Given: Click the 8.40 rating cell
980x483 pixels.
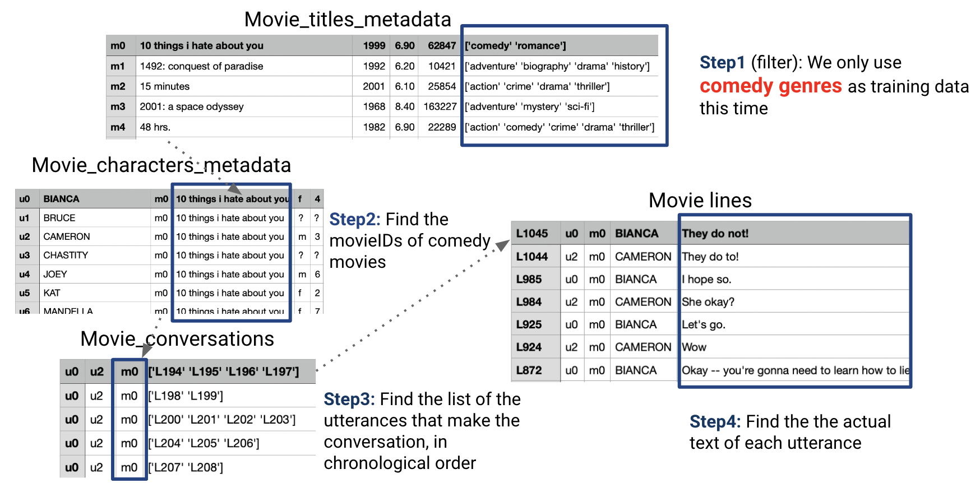Looking at the screenshot, I should (404, 106).
